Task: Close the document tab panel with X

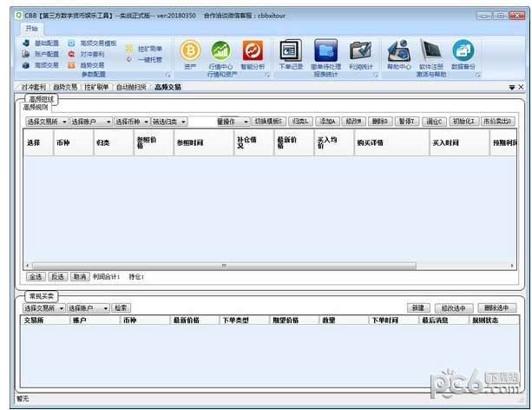Action: [x=521, y=88]
